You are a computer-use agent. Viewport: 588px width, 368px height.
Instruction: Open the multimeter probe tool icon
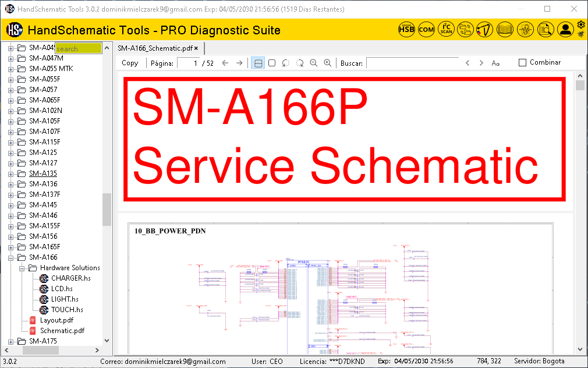click(484, 29)
